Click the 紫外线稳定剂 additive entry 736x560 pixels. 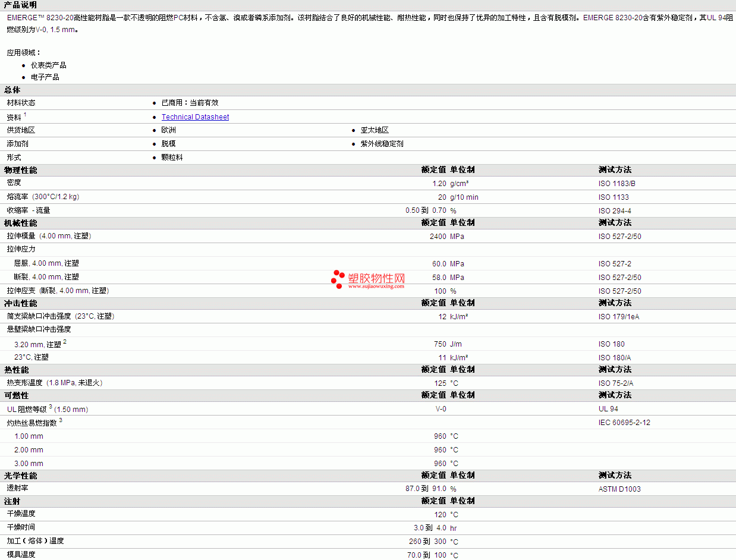(382, 144)
